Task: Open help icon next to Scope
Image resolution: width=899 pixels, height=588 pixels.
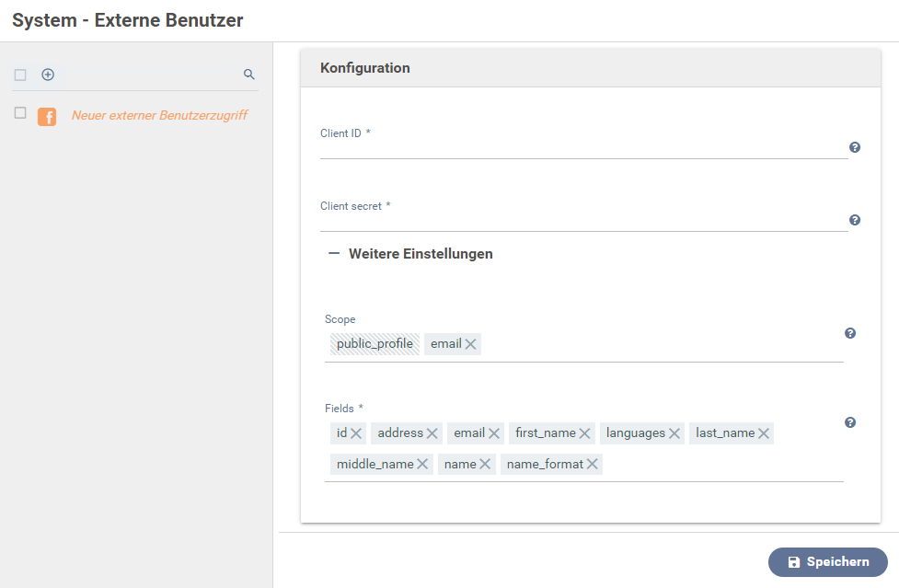Action: pos(850,333)
